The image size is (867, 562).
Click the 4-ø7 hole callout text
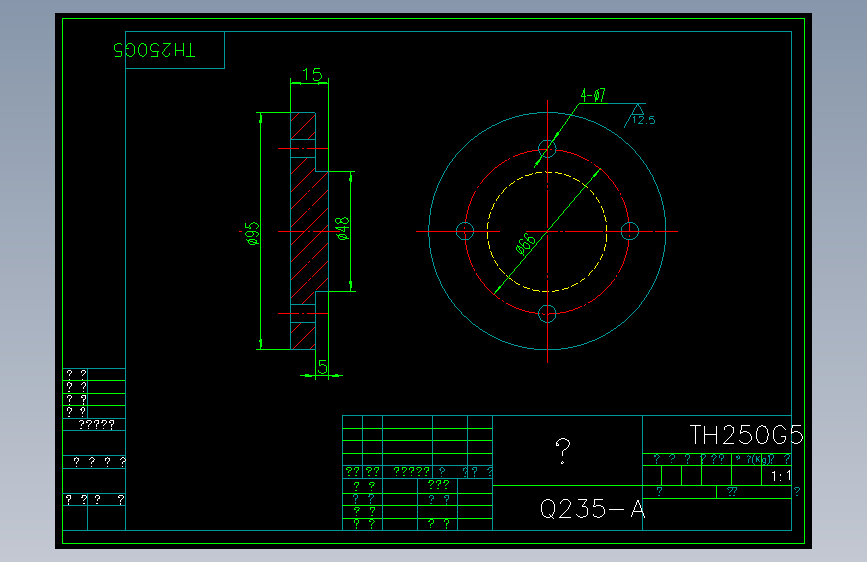(x=593, y=95)
